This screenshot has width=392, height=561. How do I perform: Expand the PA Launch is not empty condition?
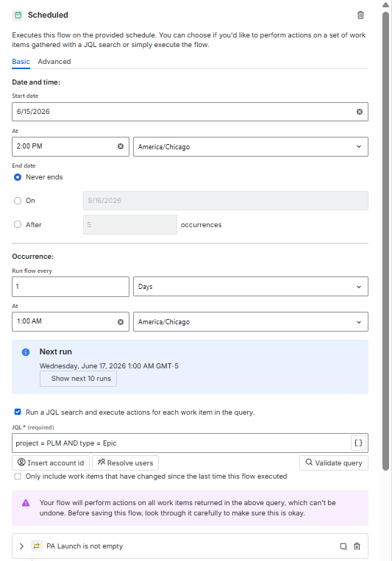click(21, 546)
